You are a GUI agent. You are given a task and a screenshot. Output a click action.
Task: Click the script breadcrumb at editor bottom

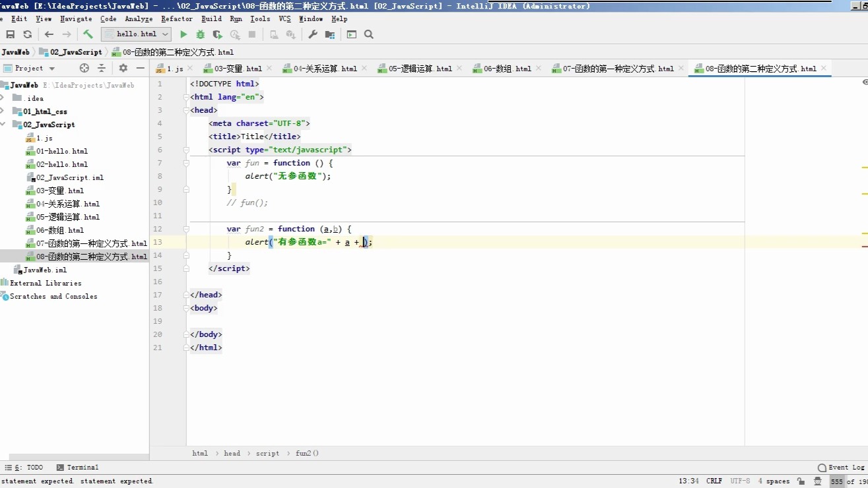pyautogui.click(x=267, y=453)
